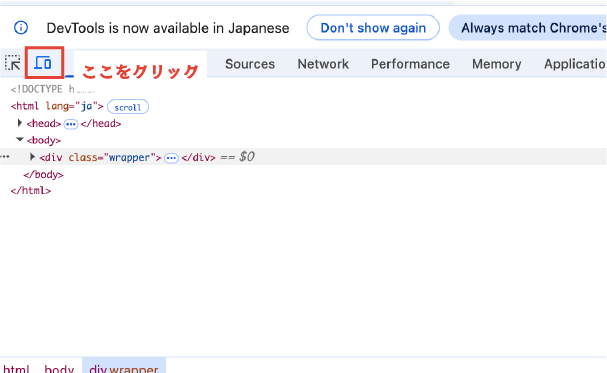This screenshot has width=607, height=373.
Task: Click the Don't show again button
Action: click(x=373, y=27)
